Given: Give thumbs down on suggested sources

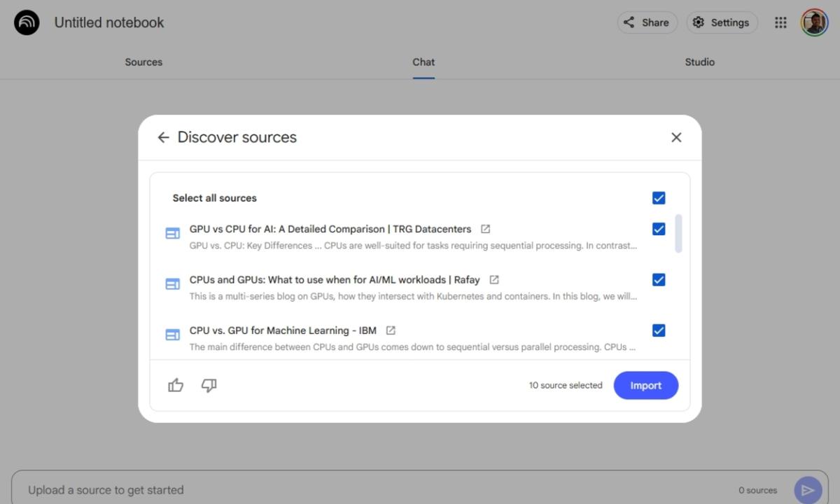Looking at the screenshot, I should click(209, 385).
